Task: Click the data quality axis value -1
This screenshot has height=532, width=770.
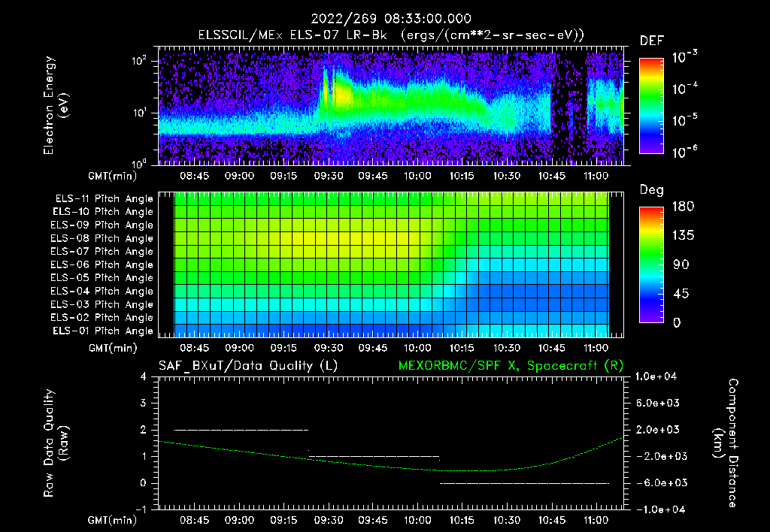Action: (x=141, y=509)
